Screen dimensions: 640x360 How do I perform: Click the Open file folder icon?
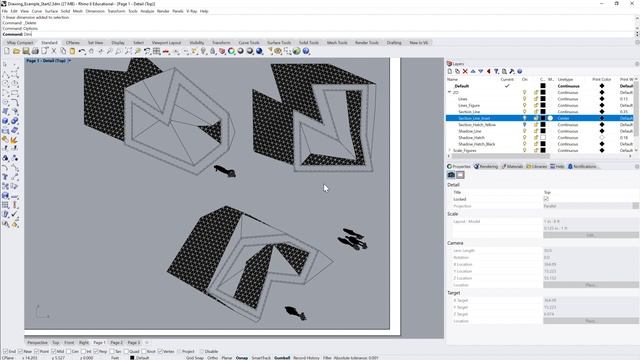coord(16,51)
